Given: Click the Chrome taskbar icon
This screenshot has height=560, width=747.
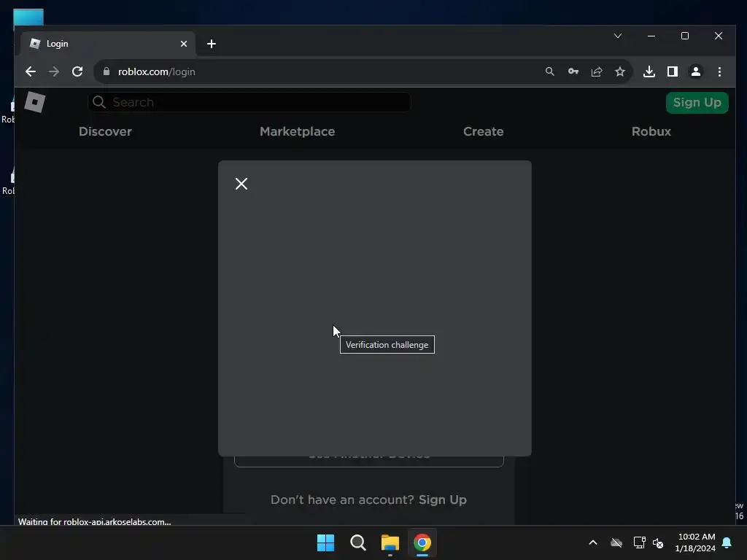Looking at the screenshot, I should (422, 542).
